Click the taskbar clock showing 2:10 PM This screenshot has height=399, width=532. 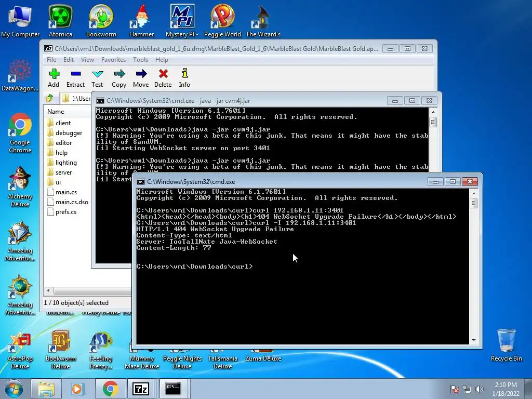506,389
